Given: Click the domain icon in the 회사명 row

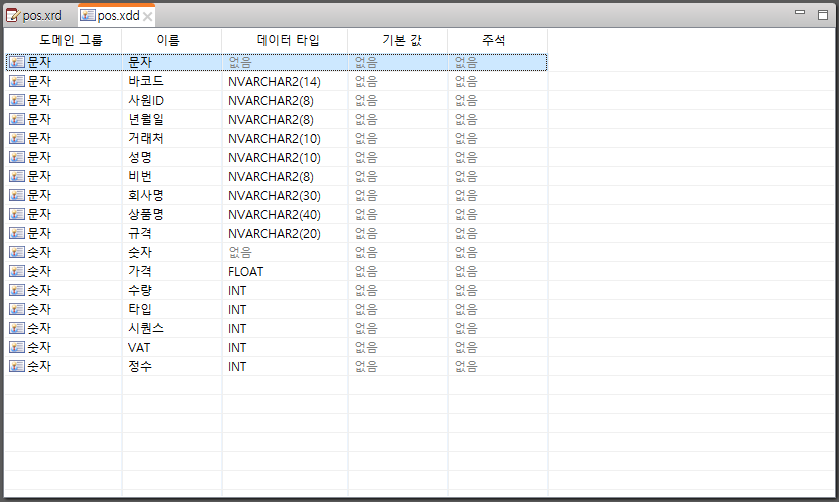Looking at the screenshot, I should point(17,195).
